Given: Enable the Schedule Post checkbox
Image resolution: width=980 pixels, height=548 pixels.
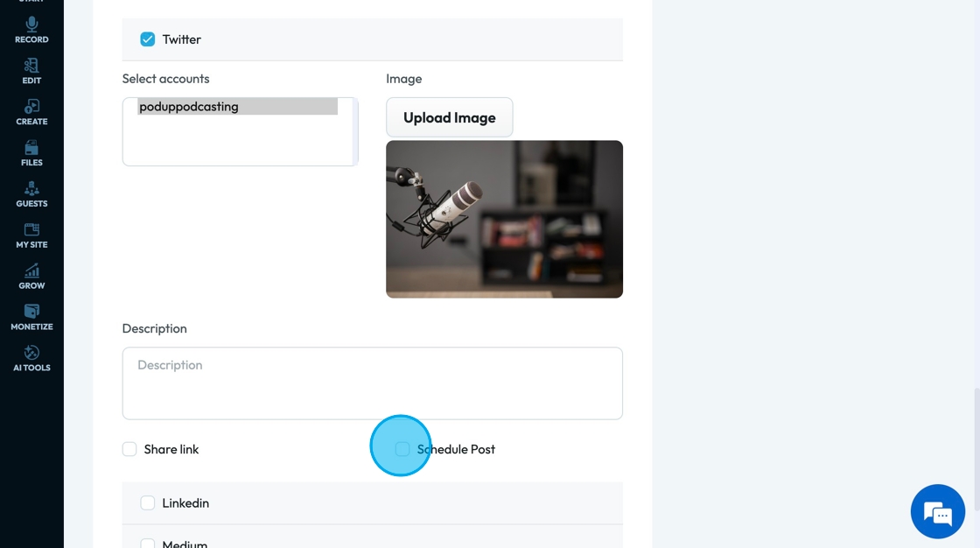Looking at the screenshot, I should click(402, 449).
